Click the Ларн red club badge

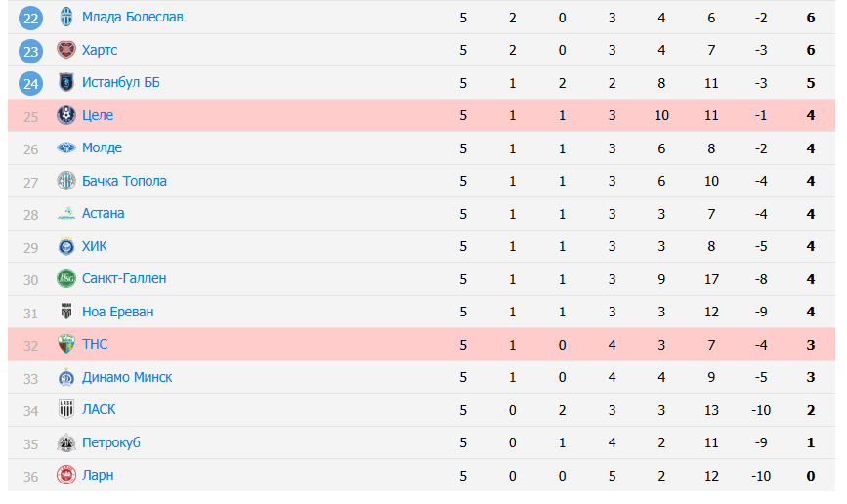[66, 475]
